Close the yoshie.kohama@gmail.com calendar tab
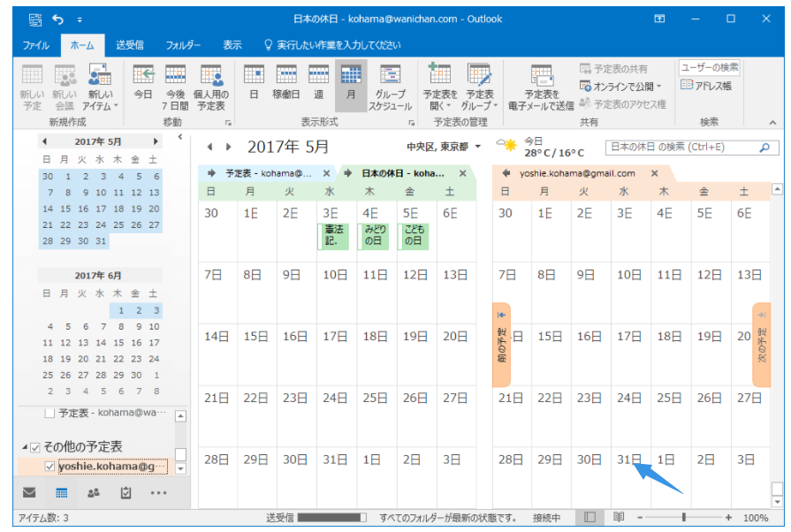 (x=654, y=173)
